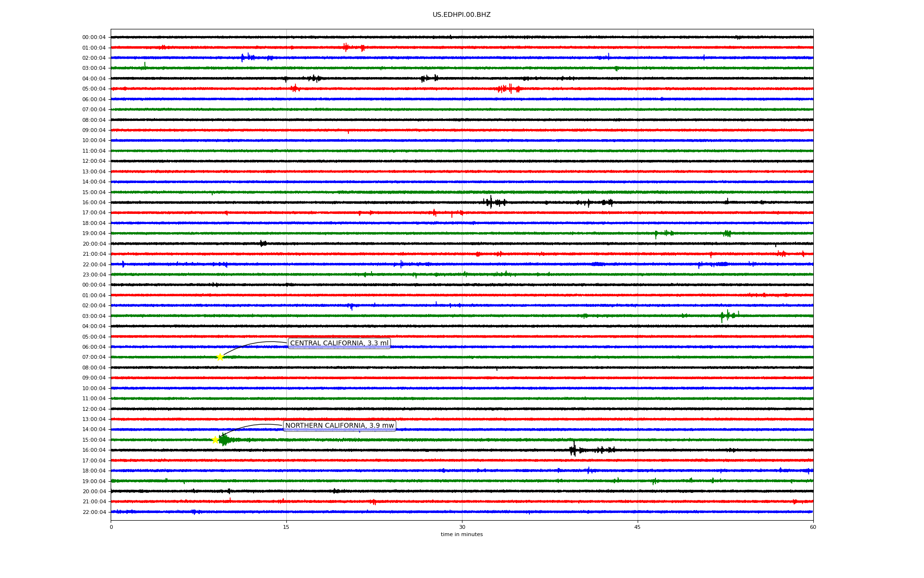The height and width of the screenshot is (578, 924).
Task: Click the US.EDHPI.00.BHZ plot title
Action: [x=462, y=15]
